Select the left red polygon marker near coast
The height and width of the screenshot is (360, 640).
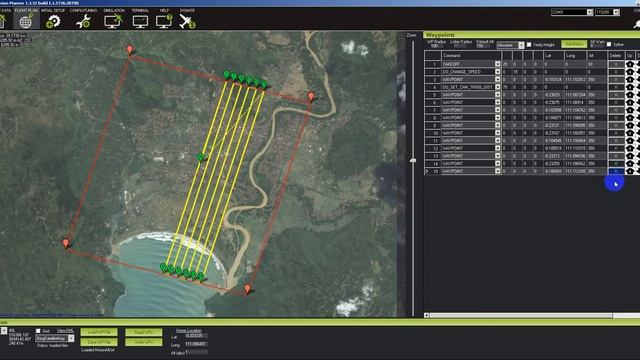66,243
